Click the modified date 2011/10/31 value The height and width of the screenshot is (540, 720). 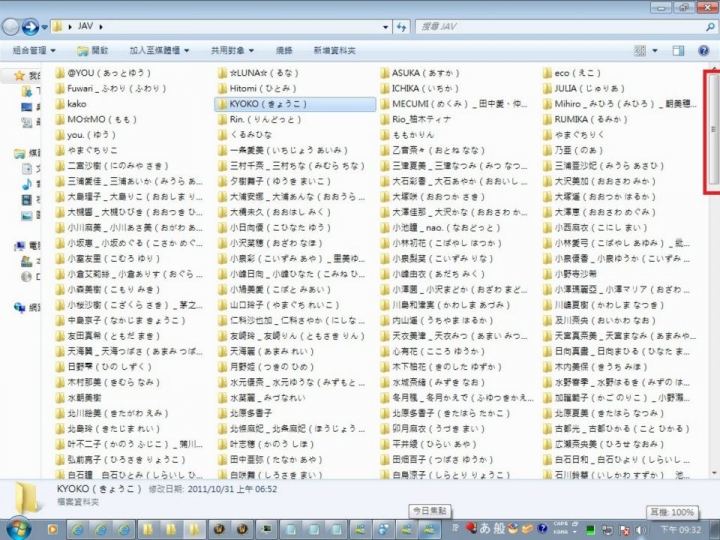tap(233, 489)
